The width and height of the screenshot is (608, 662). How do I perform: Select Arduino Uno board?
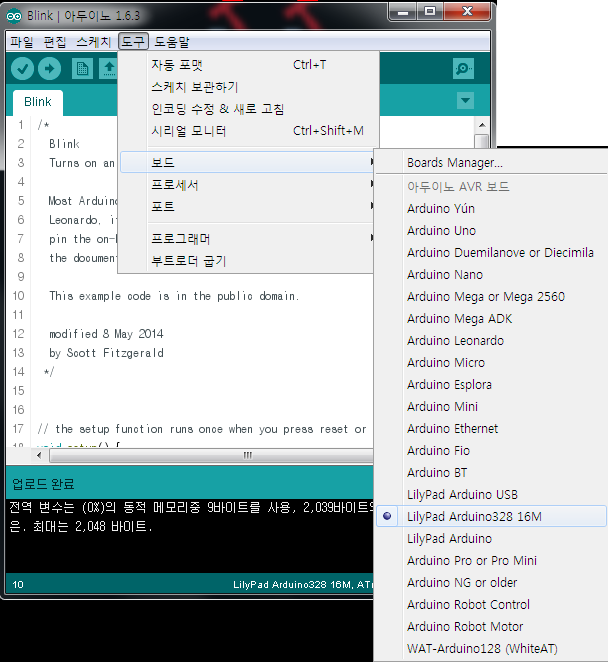tap(491, 231)
